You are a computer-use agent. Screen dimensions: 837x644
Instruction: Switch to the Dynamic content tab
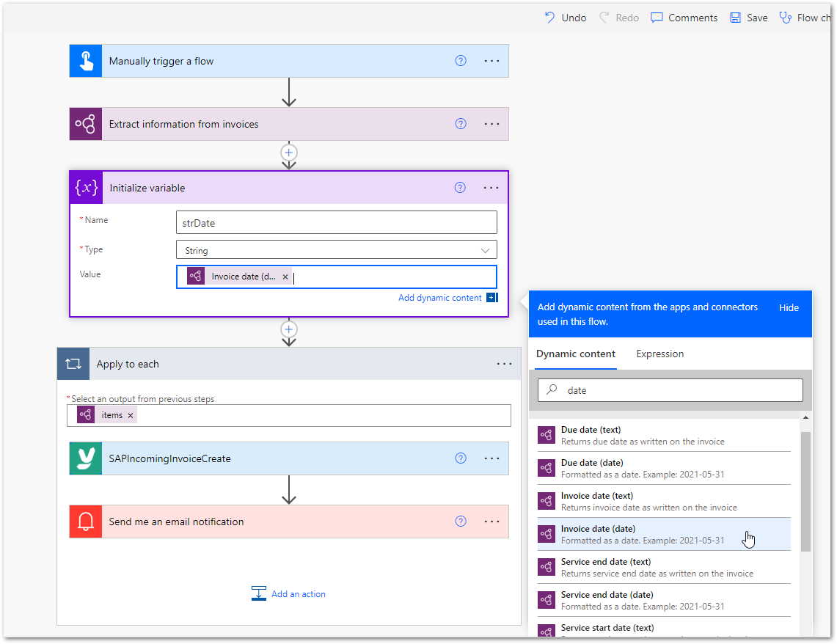click(575, 354)
